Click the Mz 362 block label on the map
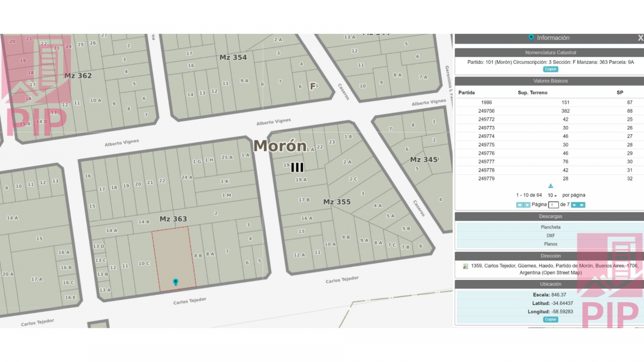The image size is (644, 362). pyautogui.click(x=78, y=76)
